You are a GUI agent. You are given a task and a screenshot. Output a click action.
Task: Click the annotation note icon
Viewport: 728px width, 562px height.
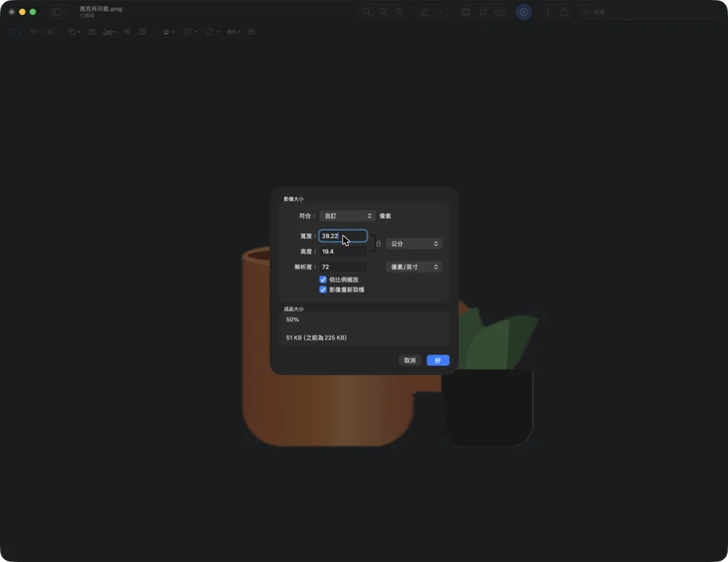(252, 32)
